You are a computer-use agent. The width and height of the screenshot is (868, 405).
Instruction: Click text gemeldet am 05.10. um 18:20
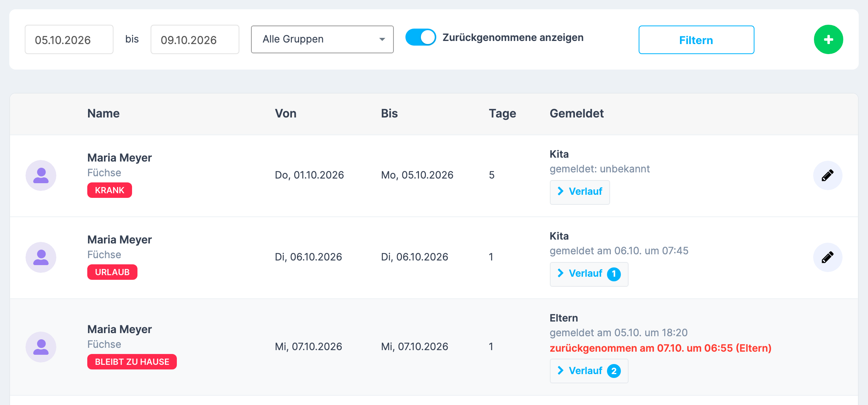(619, 333)
